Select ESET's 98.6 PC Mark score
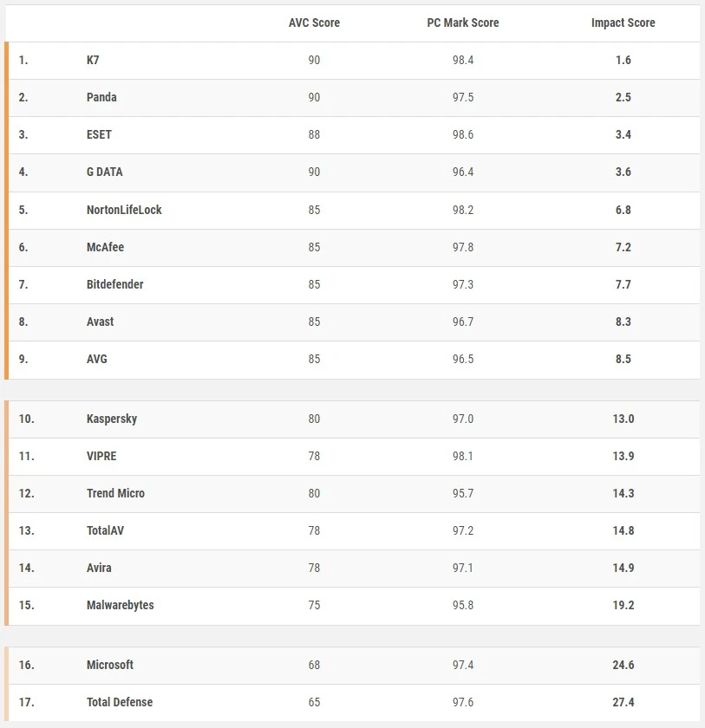 (x=463, y=134)
